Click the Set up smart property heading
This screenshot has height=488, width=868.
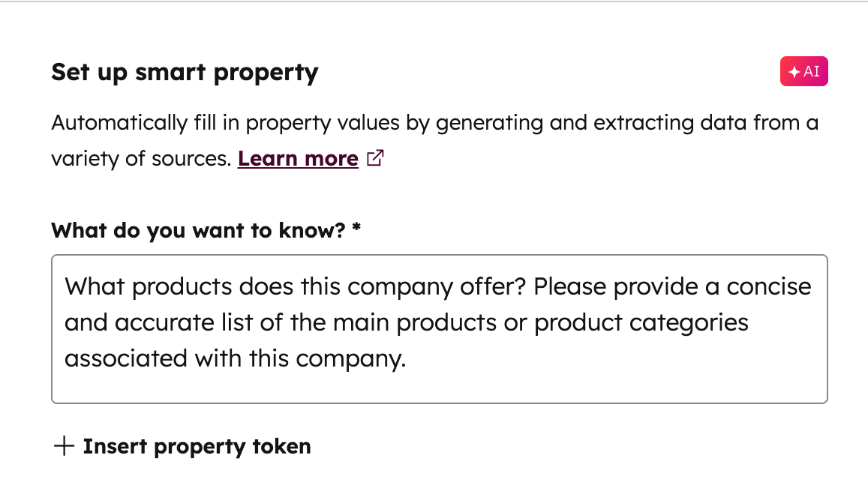(185, 72)
